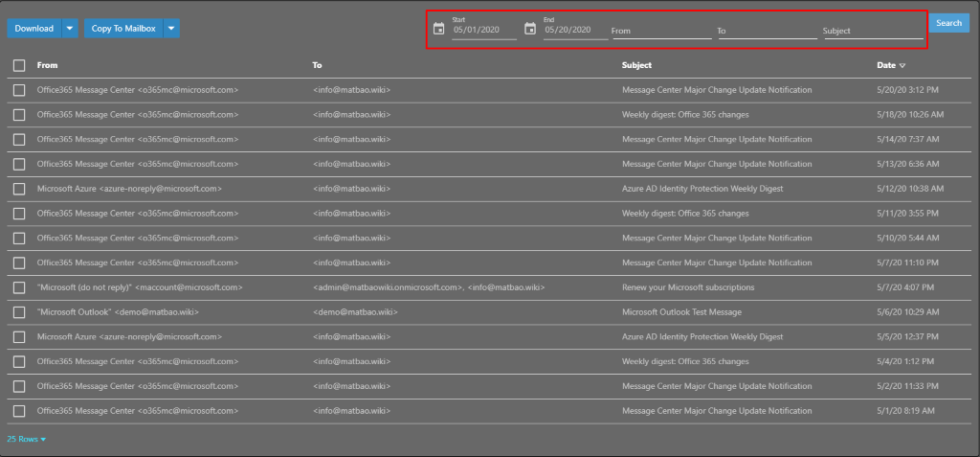980x457 pixels.
Task: Sort by the Subject column header
Action: point(636,65)
